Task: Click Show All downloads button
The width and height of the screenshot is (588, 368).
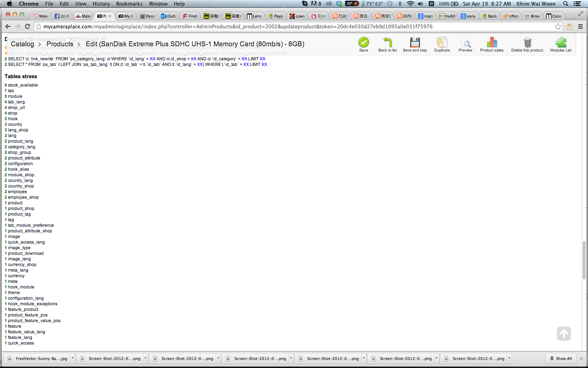Action: point(560,359)
